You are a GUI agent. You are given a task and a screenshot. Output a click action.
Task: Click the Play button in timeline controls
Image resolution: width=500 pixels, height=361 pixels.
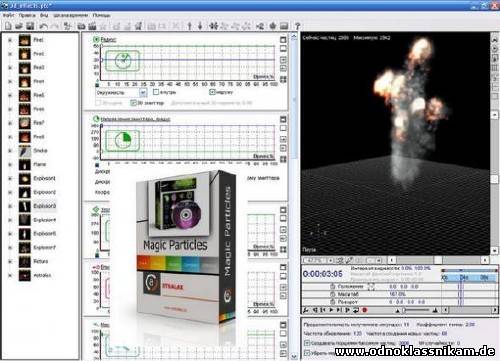331,310
